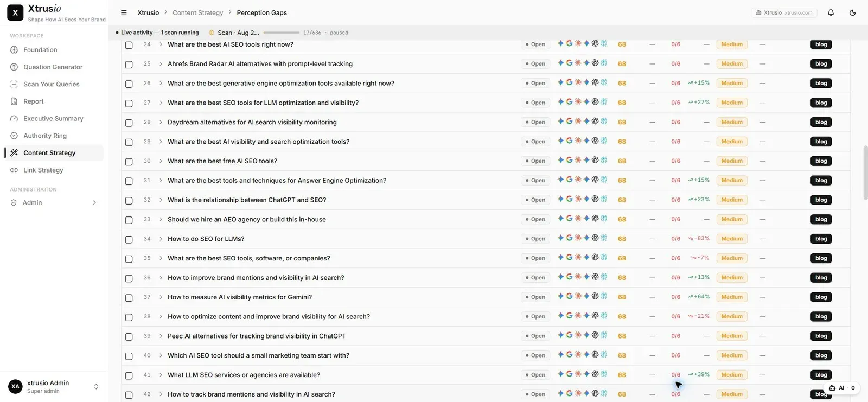Expand the ChatGPT and SEO relationship row
Viewport: 868px width, 402px height.
(161, 200)
